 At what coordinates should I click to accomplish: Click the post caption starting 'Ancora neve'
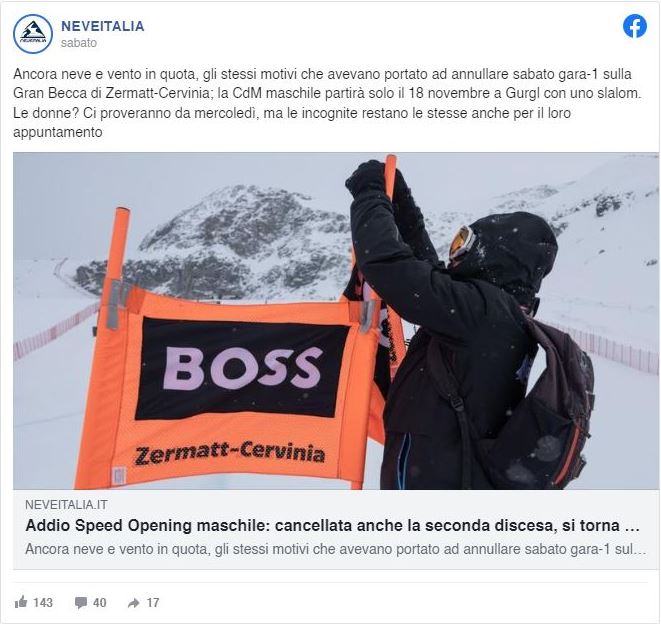[x=327, y=103]
